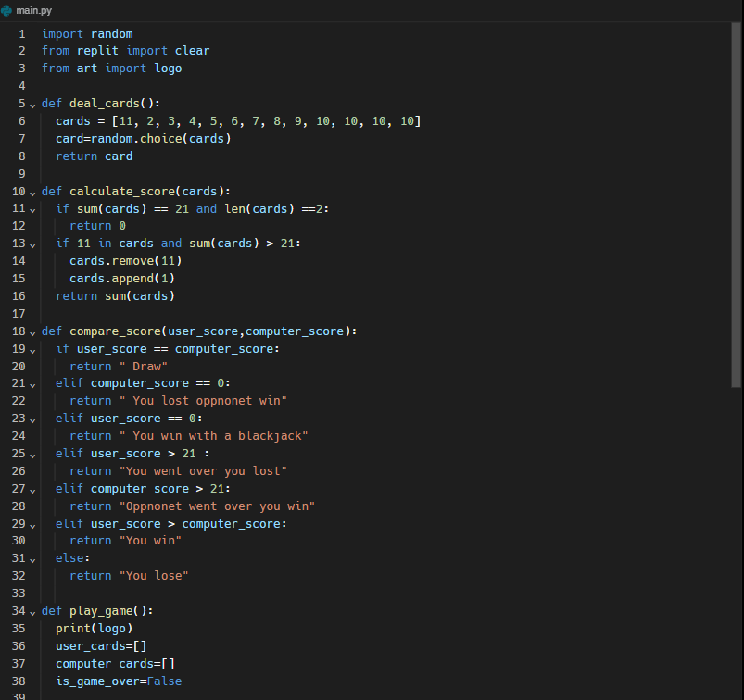This screenshot has width=744, height=700.
Task: Fold the elif block at line 25
Action: point(32,453)
